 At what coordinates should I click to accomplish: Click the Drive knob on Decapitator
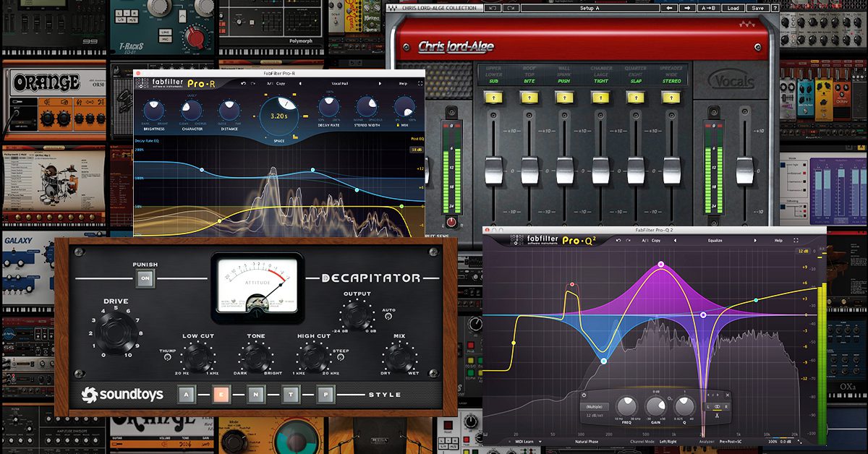(x=117, y=333)
